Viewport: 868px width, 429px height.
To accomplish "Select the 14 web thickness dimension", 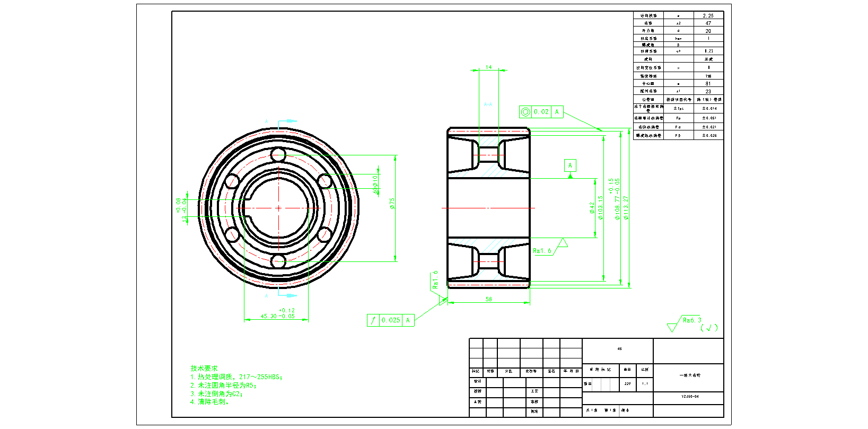I will (x=488, y=67).
